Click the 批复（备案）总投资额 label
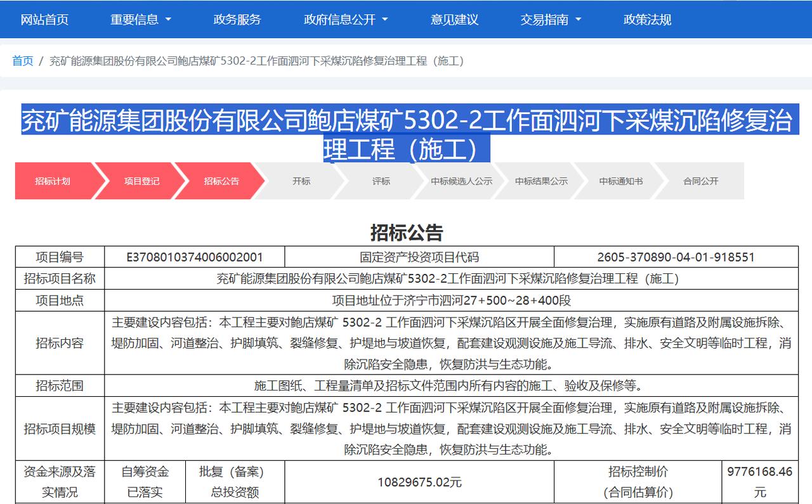 click(x=235, y=482)
